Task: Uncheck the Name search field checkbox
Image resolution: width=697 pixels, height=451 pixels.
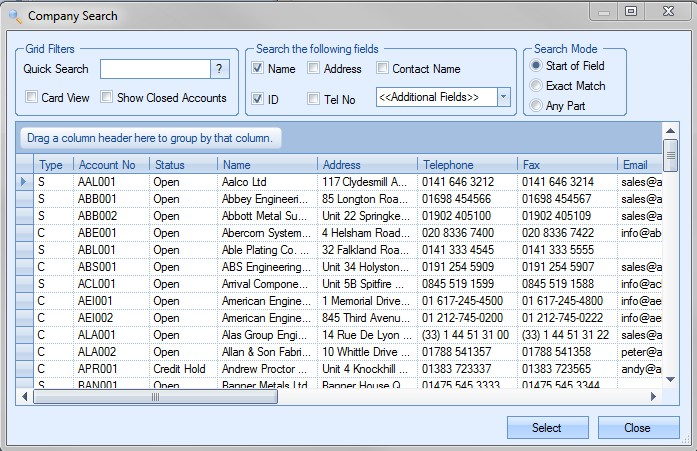Action: [x=258, y=69]
